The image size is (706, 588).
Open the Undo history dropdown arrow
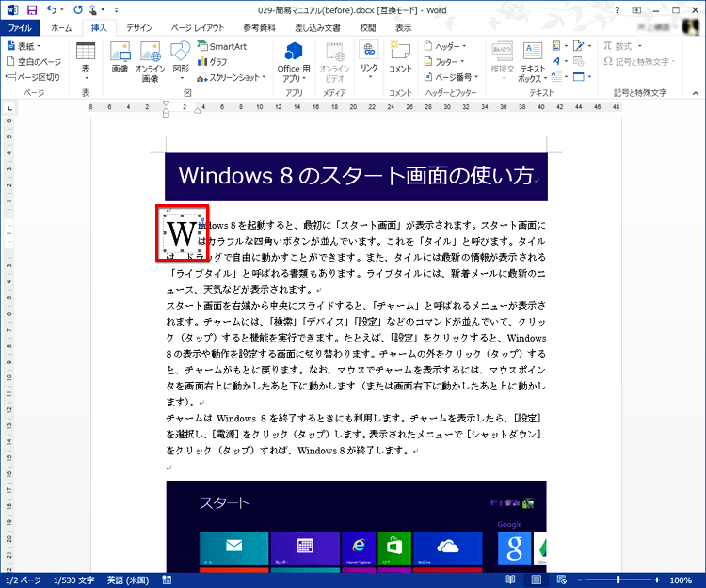[62, 10]
